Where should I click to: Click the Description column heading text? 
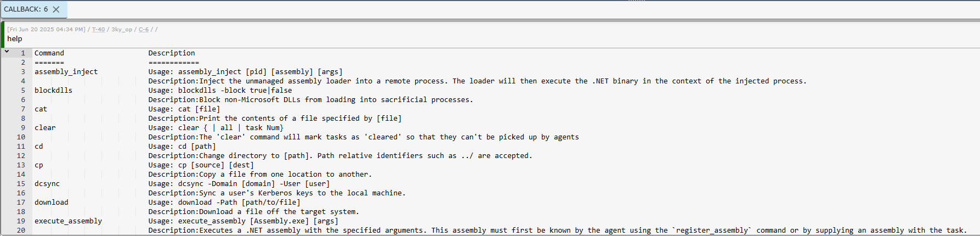[x=172, y=53]
